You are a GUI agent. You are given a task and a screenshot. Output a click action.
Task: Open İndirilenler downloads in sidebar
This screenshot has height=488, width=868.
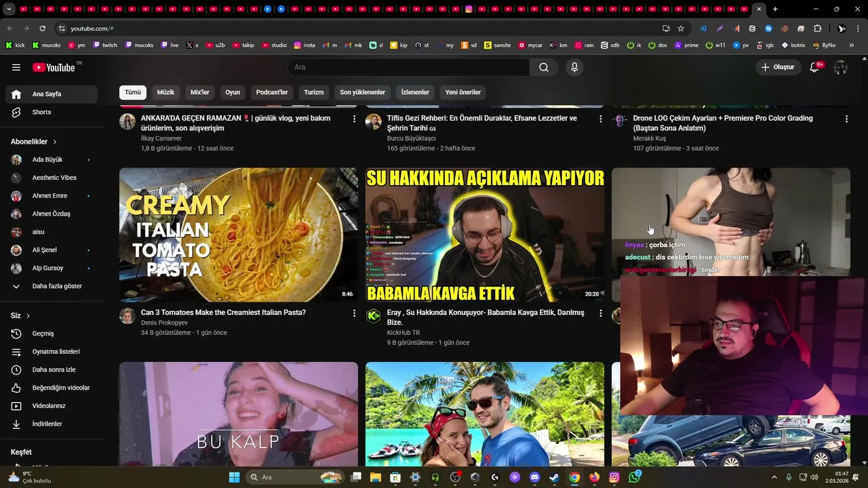click(x=52, y=424)
